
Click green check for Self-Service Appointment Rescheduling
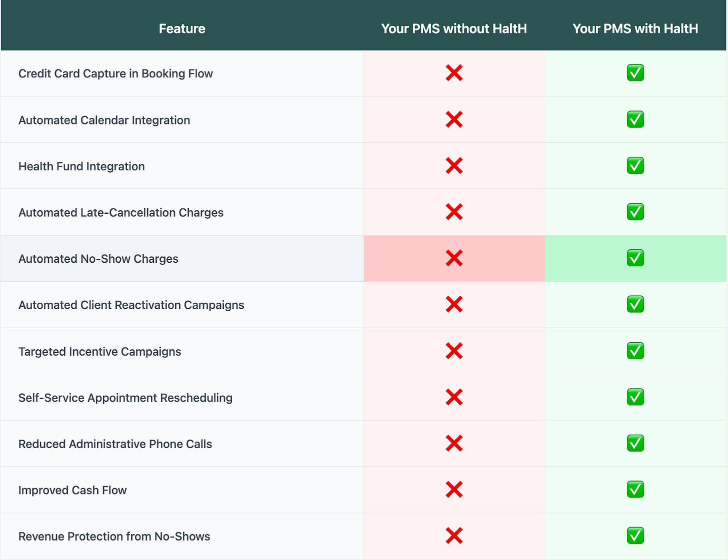tap(635, 397)
